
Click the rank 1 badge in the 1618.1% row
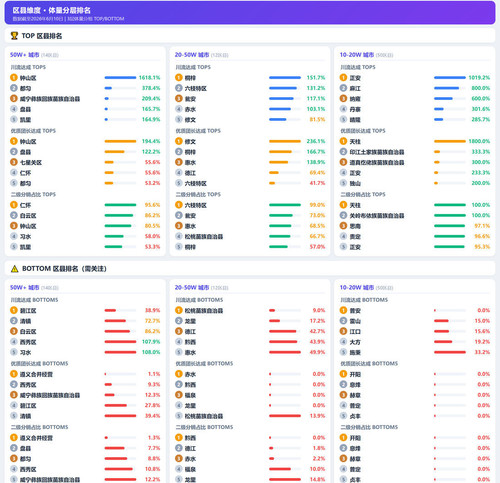[x=14, y=78]
